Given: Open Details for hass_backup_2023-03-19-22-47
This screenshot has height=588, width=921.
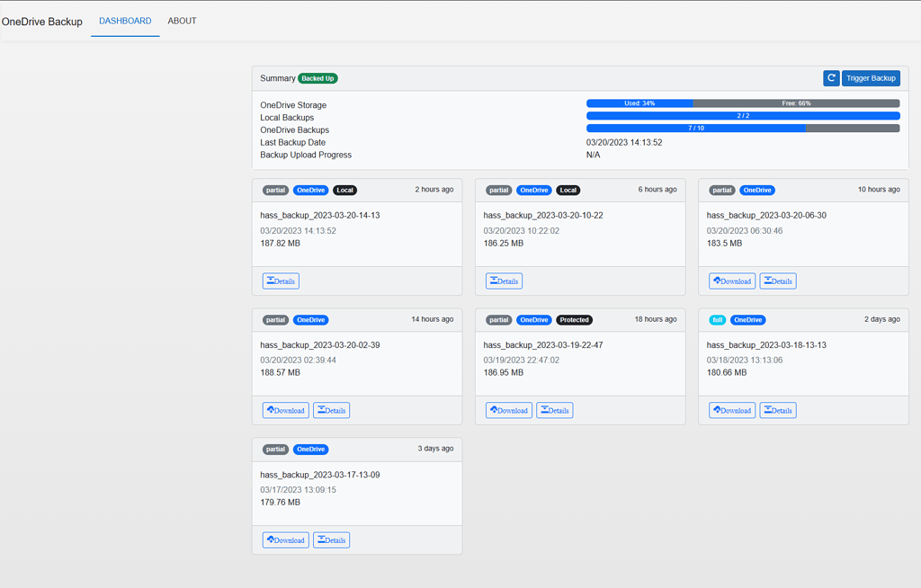Looking at the screenshot, I should pos(554,410).
